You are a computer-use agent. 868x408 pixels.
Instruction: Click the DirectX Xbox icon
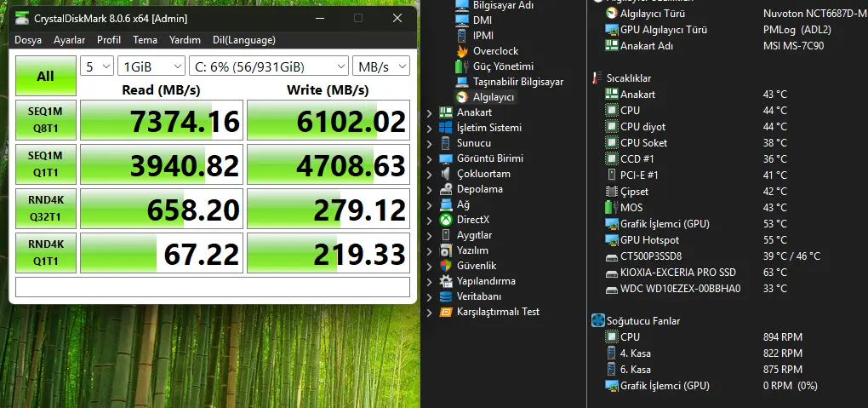point(446,220)
